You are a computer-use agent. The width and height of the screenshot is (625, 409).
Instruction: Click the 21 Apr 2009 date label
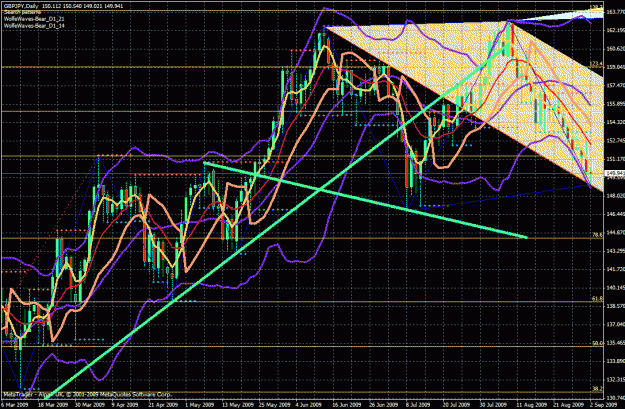[163, 405]
